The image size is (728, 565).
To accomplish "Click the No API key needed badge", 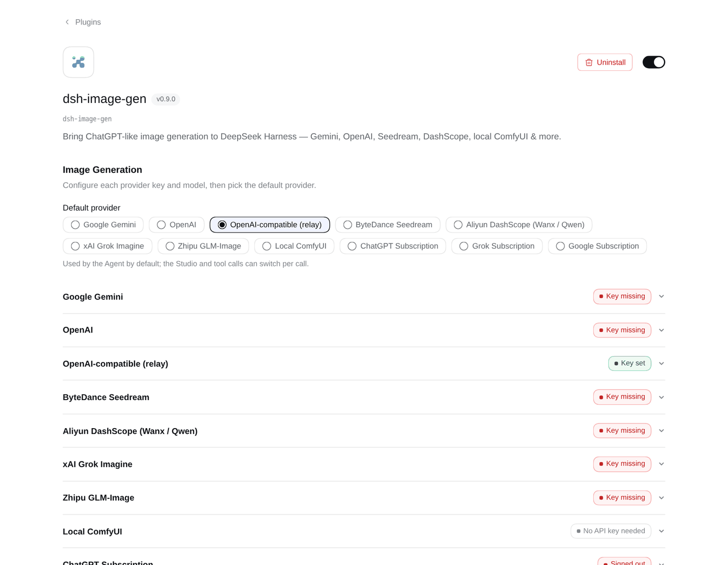I will (x=611, y=531).
